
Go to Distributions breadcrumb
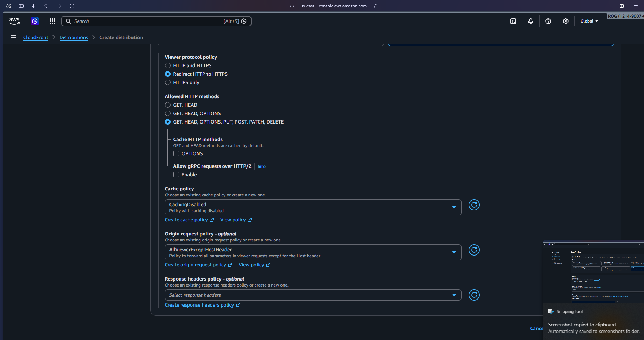(x=74, y=37)
